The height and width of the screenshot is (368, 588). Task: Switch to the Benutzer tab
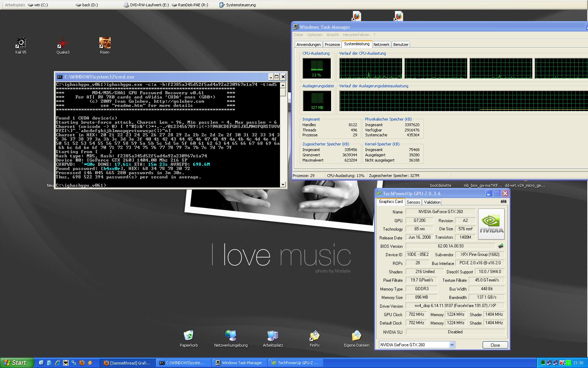point(401,45)
